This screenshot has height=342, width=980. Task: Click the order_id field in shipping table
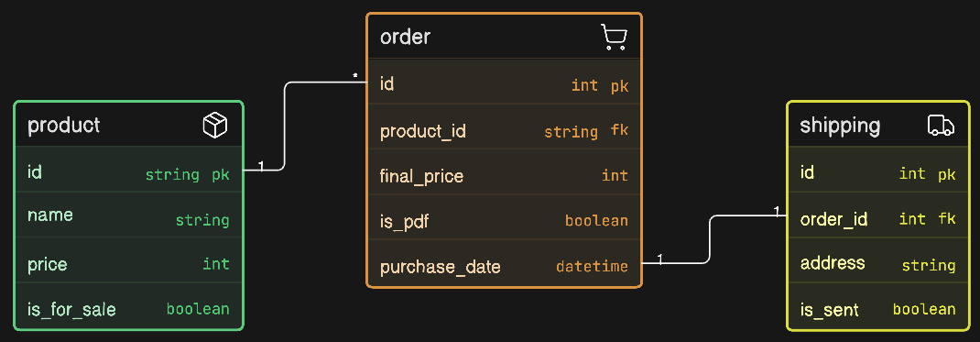coord(878,219)
